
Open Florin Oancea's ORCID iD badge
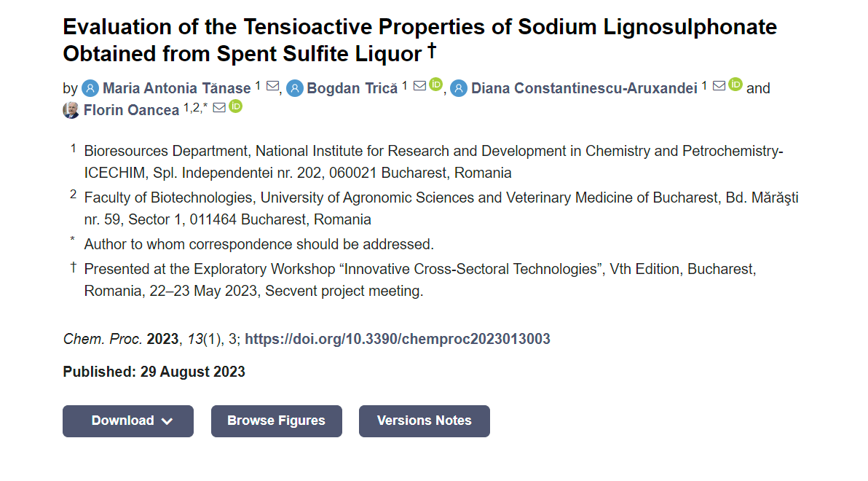[x=235, y=106]
